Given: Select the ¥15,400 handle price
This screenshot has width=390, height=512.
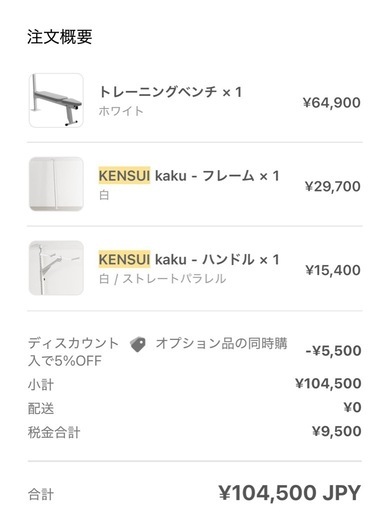Looking at the screenshot, I should tap(333, 270).
